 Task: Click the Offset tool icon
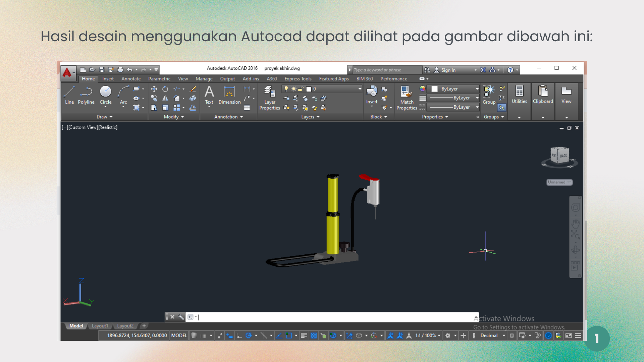click(193, 108)
